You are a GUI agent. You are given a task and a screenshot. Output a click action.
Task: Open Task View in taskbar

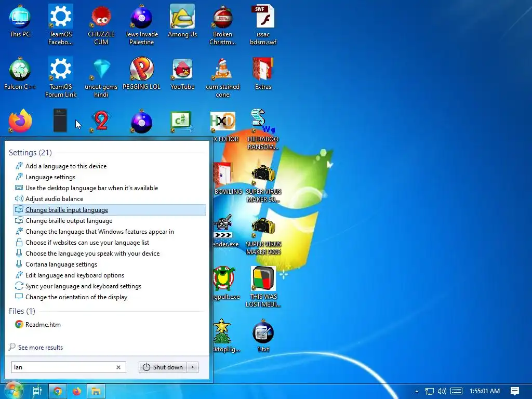click(x=37, y=391)
